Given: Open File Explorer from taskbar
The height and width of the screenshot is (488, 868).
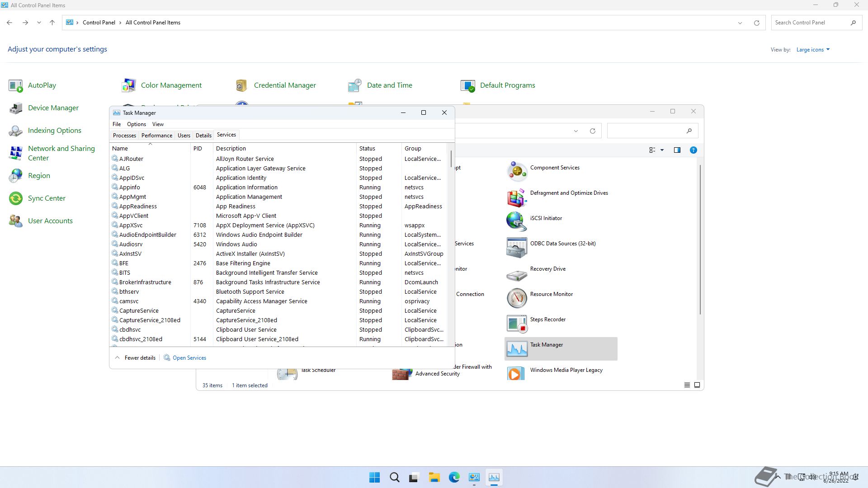Looking at the screenshot, I should click(434, 478).
